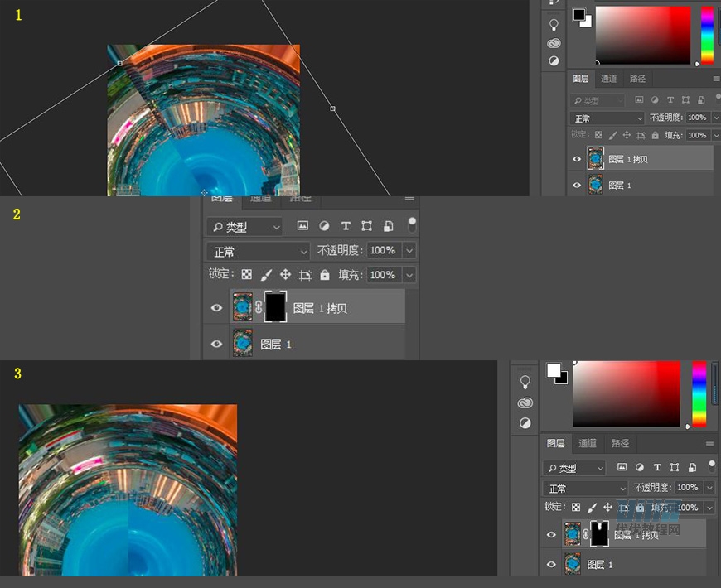Click the pixel layer filter icon in section 2
721x588 pixels.
(x=302, y=226)
